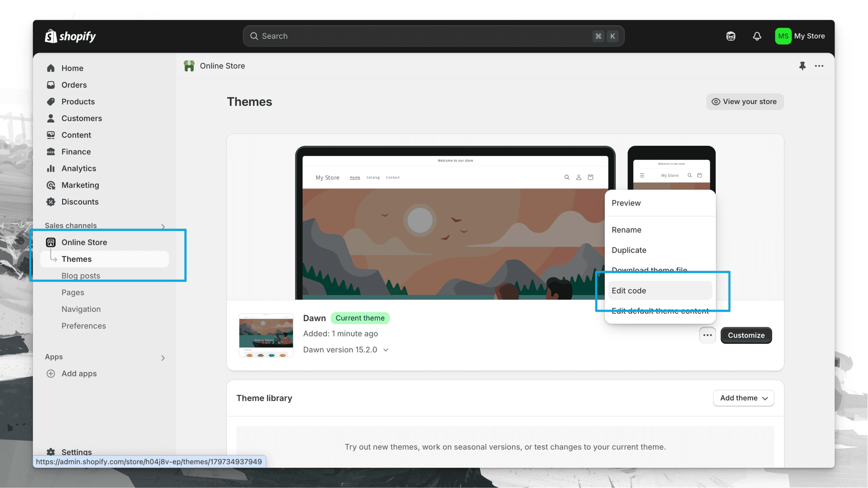868x488 pixels.
Task: Expand the Add theme dropdown
Action: [x=743, y=398]
